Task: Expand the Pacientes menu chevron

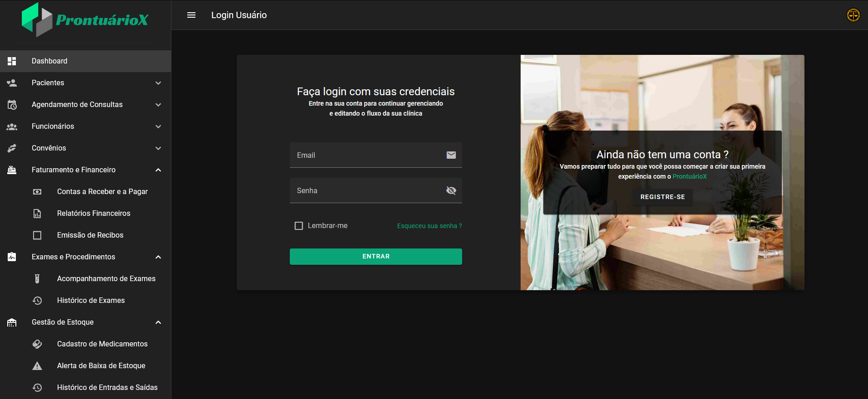Action: point(158,83)
